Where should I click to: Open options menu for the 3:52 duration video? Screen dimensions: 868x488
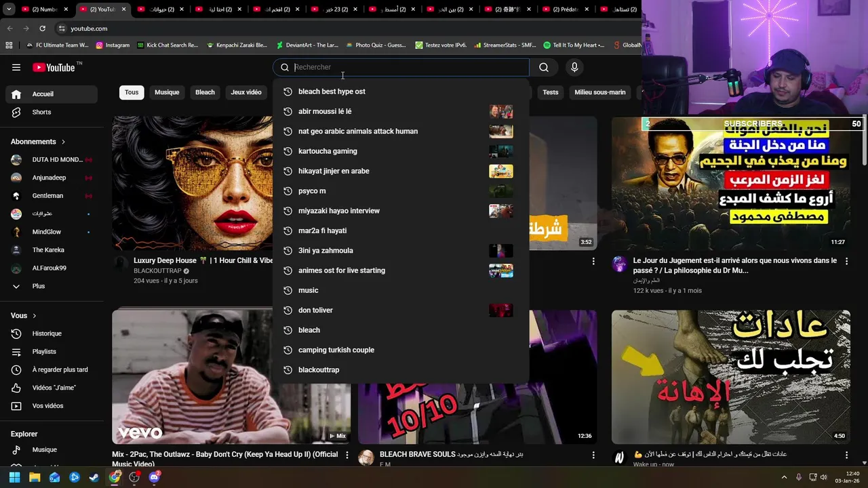coord(593,261)
